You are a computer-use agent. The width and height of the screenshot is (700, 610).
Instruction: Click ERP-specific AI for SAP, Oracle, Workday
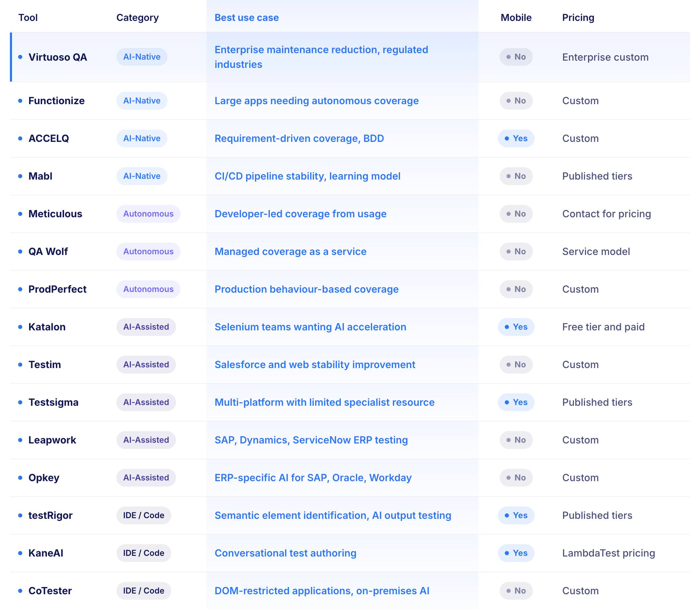coord(313,478)
